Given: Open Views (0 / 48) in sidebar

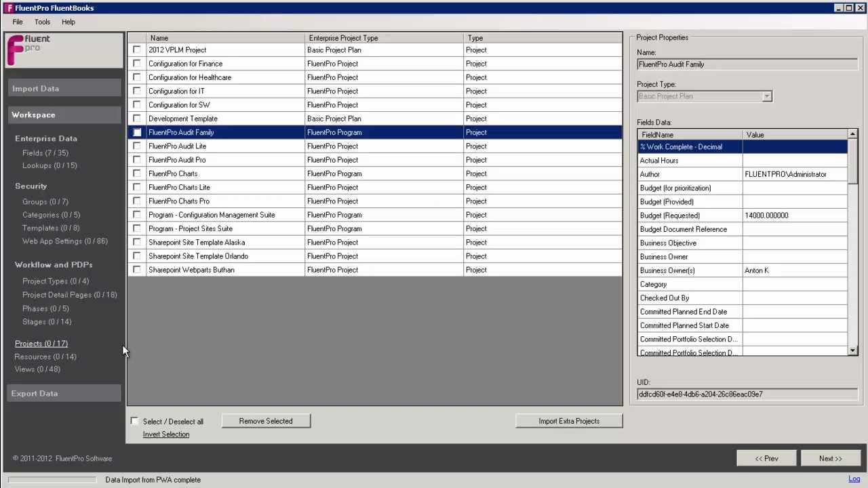Looking at the screenshot, I should (37, 369).
